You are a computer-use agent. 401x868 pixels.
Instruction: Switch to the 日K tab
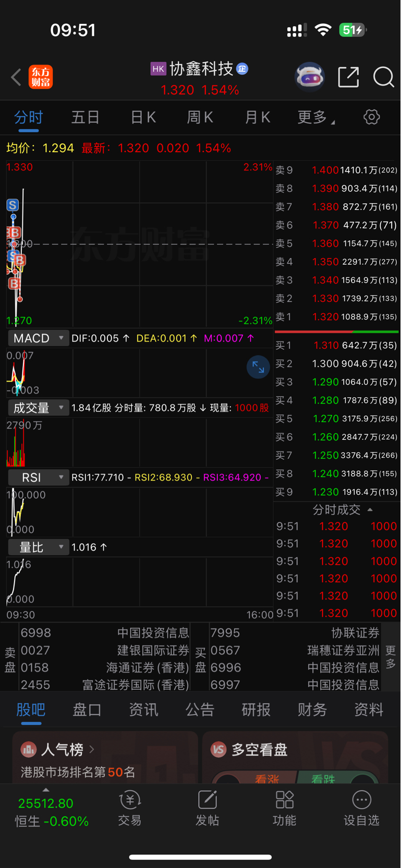(x=143, y=117)
